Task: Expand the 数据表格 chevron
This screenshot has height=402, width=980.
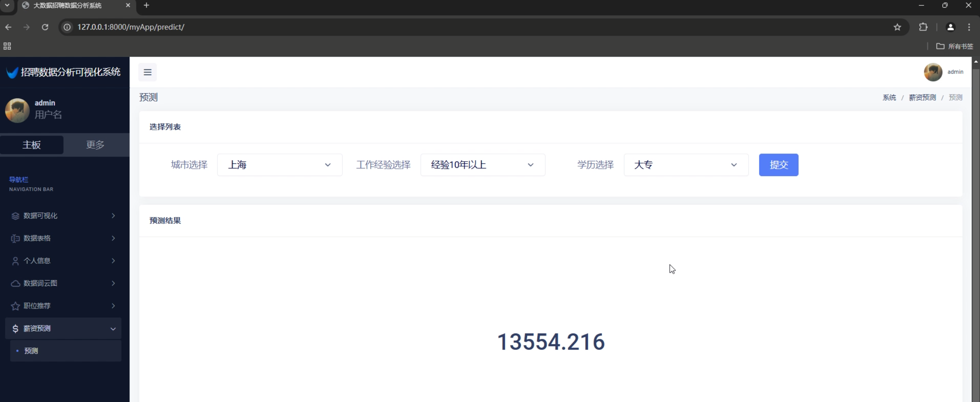Action: [113, 239]
